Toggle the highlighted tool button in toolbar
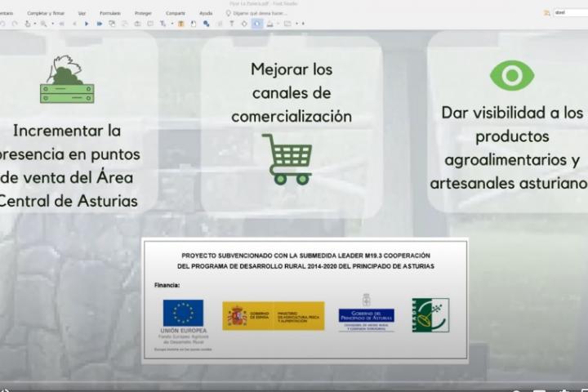 pyautogui.click(x=257, y=24)
